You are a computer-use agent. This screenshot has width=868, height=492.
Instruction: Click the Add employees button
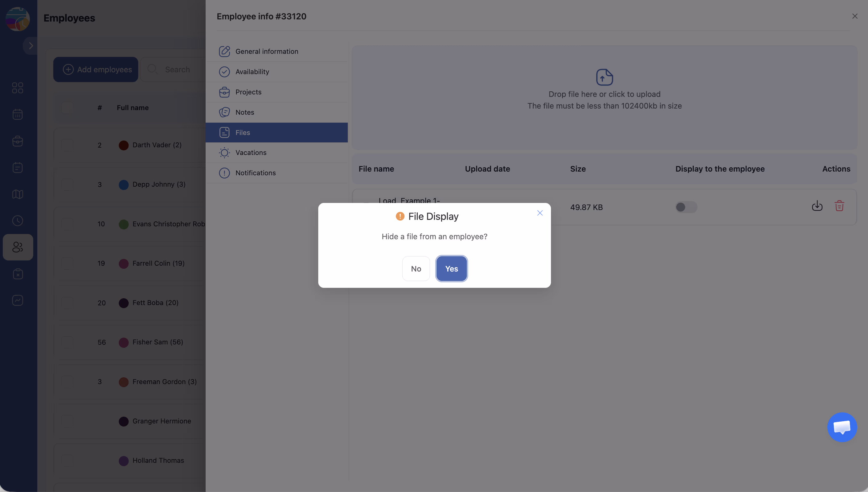[96, 69]
